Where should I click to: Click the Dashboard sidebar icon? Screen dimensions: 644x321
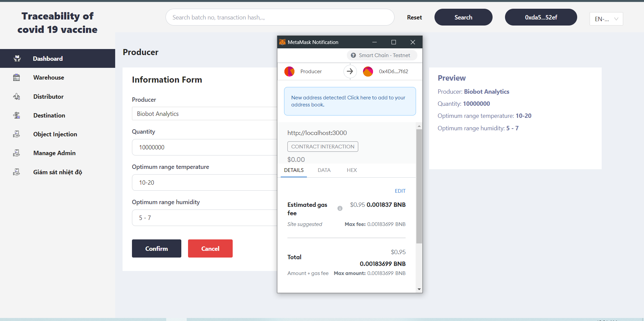tap(17, 58)
